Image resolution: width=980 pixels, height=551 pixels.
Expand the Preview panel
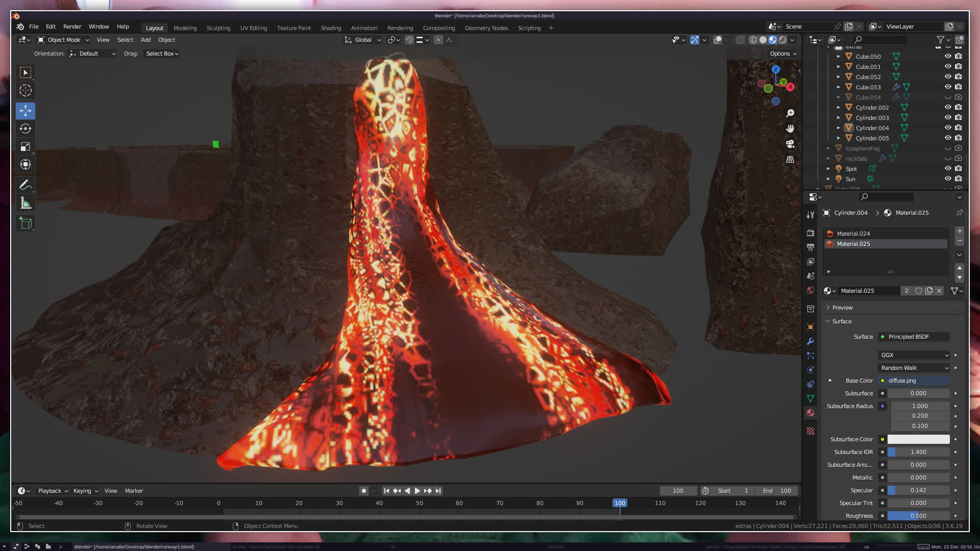point(842,308)
